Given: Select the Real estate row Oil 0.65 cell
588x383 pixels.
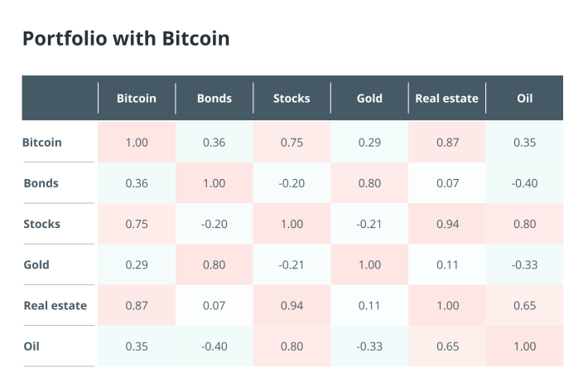Looking at the screenshot, I should [524, 305].
